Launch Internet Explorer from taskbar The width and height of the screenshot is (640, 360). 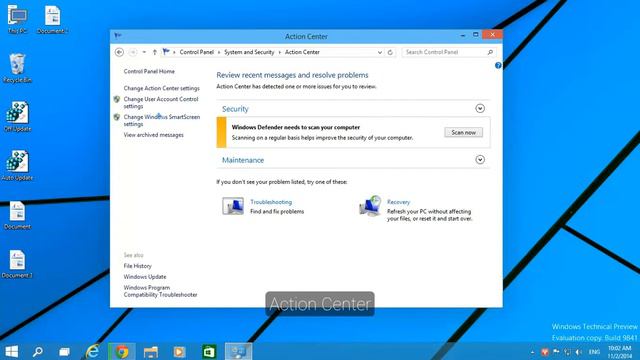click(x=93, y=351)
